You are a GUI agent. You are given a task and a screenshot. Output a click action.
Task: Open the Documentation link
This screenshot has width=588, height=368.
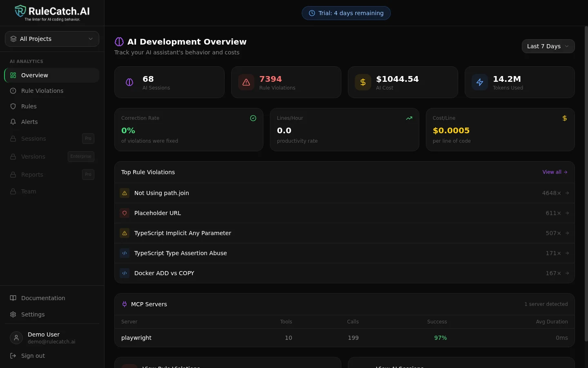pyautogui.click(x=43, y=298)
